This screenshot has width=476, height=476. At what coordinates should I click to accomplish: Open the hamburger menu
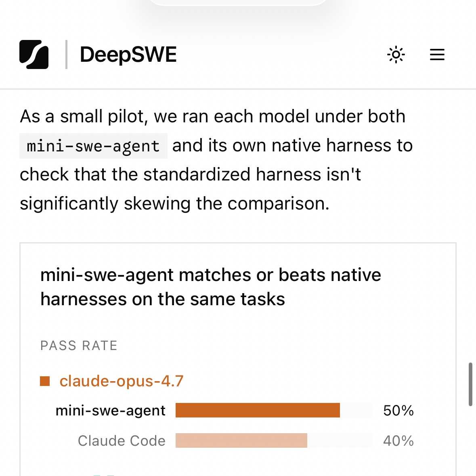pos(437,55)
